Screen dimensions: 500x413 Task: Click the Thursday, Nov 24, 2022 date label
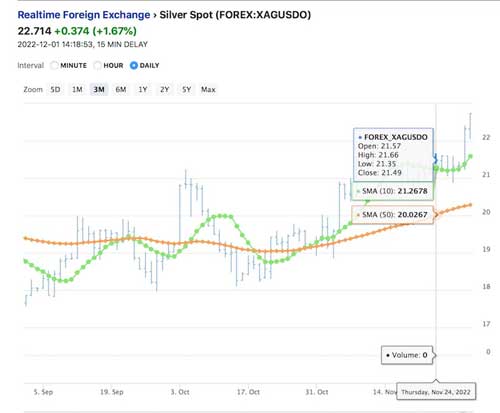click(x=436, y=392)
